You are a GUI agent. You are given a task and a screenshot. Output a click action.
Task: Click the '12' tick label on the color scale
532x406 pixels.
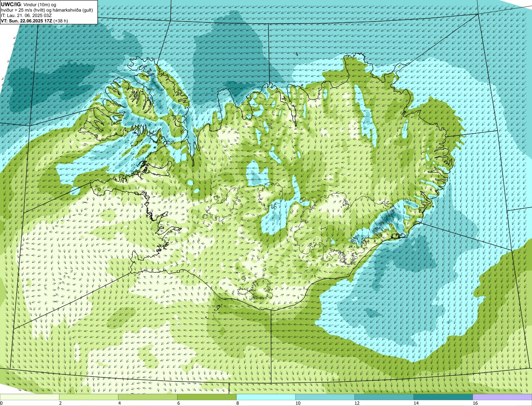point(357,403)
